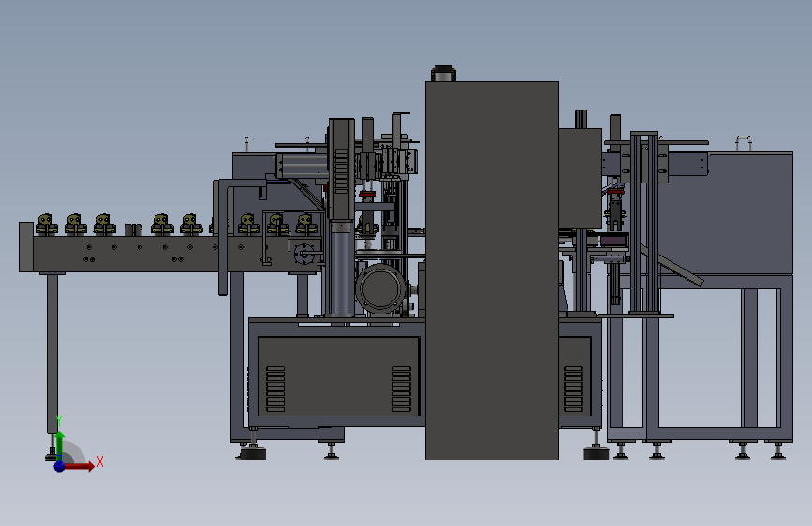
Task: Click the blue Z axis ball at triad origin
Action: coord(60,466)
